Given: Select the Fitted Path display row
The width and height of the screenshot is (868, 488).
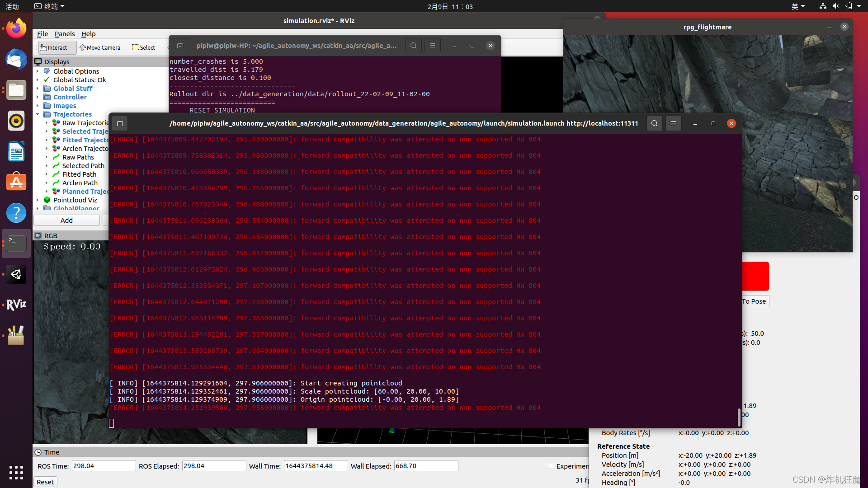Looking at the screenshot, I should click(79, 174).
